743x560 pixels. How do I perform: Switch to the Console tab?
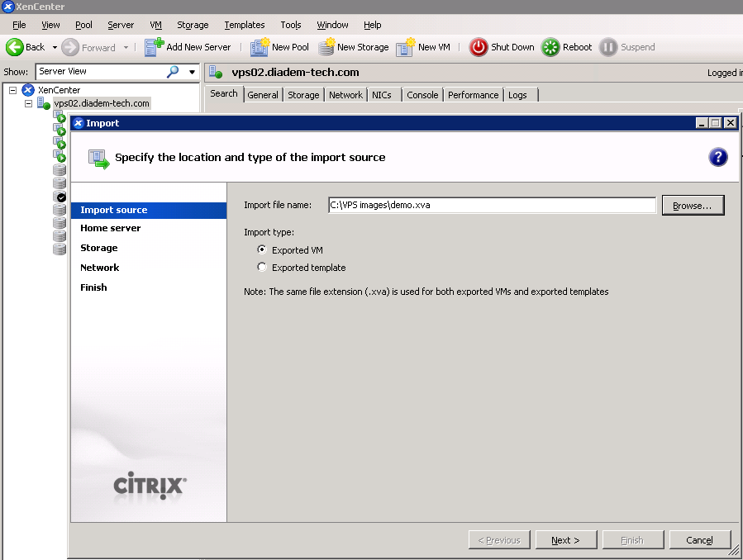coord(422,95)
